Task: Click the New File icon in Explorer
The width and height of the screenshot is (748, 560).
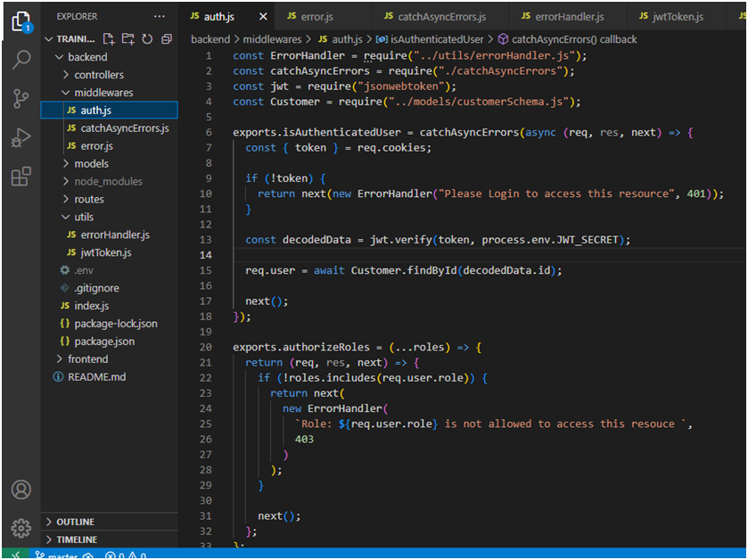Action: pos(109,39)
